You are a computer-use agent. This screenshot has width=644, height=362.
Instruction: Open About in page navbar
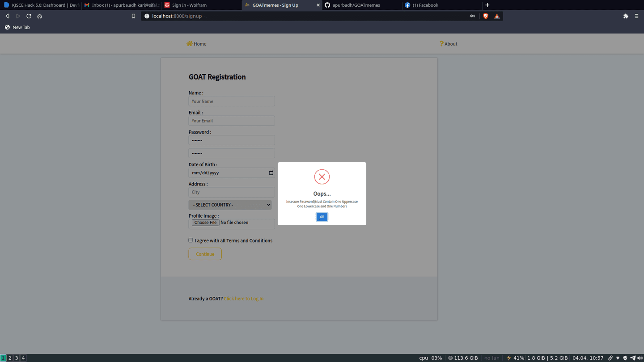click(448, 44)
